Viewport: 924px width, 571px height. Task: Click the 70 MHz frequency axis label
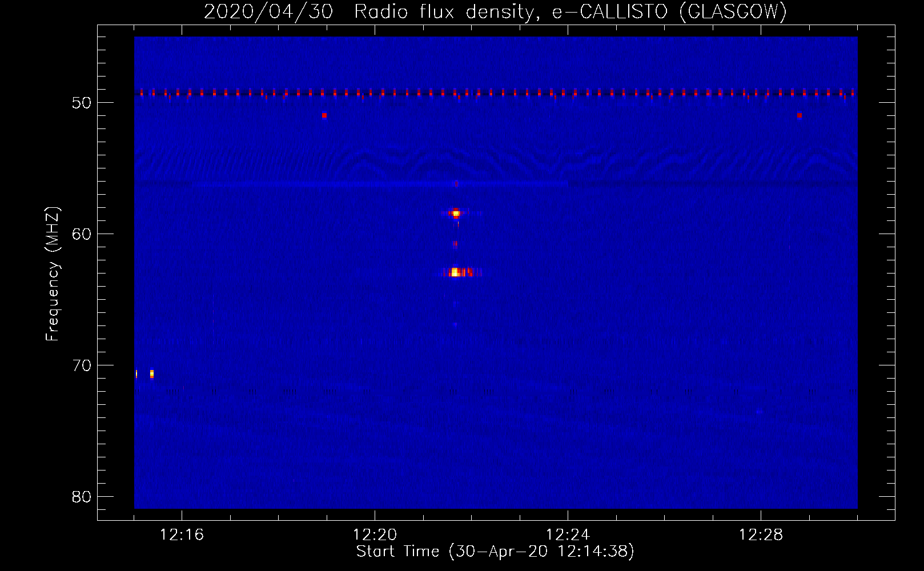coord(82,365)
